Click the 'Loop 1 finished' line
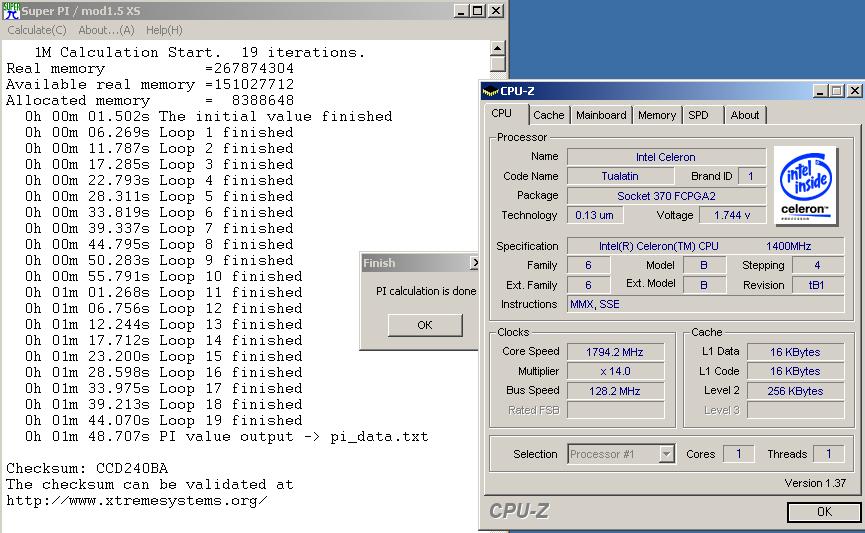The image size is (865, 533). point(159,132)
